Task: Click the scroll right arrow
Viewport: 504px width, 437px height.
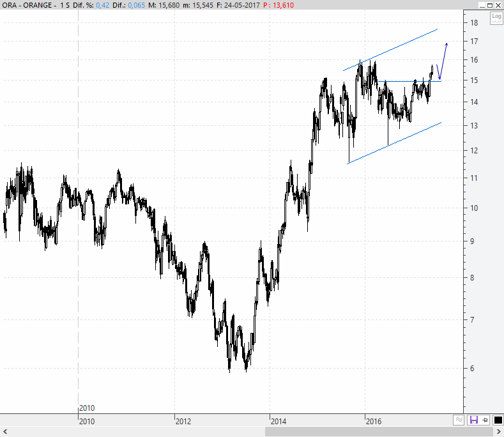Action: (x=499, y=431)
